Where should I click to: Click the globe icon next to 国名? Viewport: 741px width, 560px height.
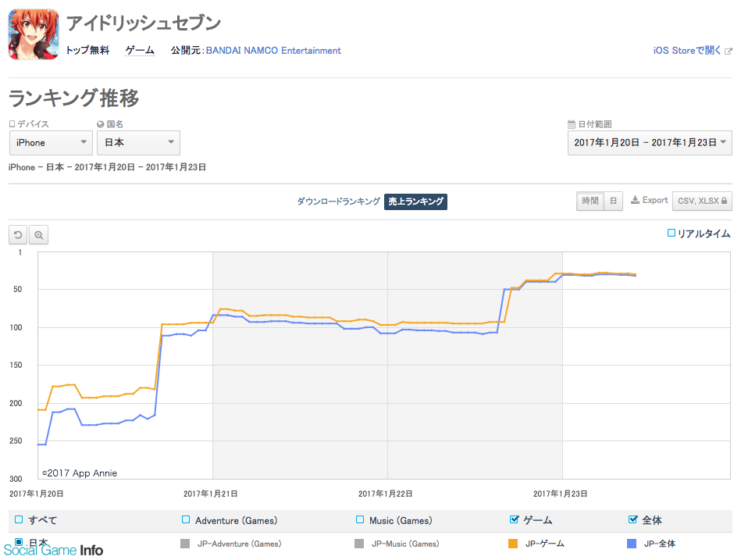[100, 124]
